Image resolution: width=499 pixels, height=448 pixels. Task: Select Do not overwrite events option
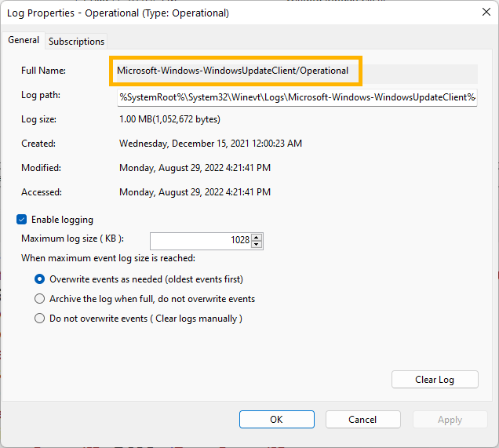tap(39, 319)
